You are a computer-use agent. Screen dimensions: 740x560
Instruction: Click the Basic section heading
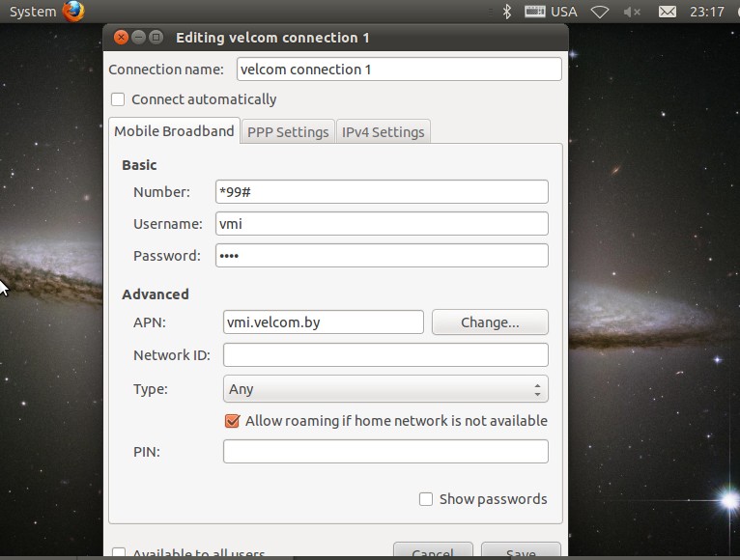tap(139, 165)
